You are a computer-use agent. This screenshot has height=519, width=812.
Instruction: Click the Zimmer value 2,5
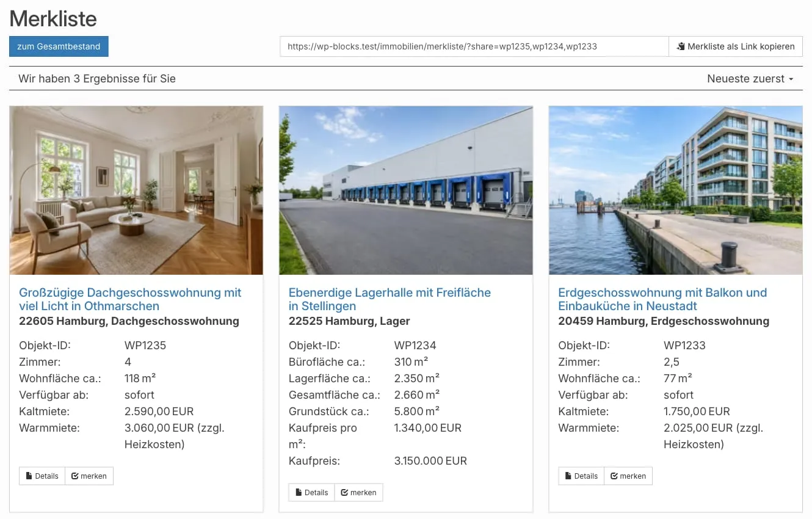coord(672,362)
